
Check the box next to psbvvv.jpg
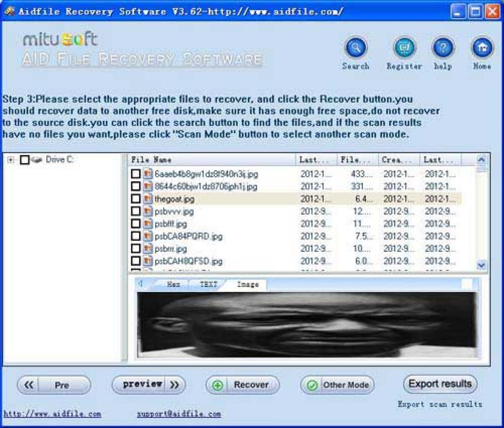[136, 211]
